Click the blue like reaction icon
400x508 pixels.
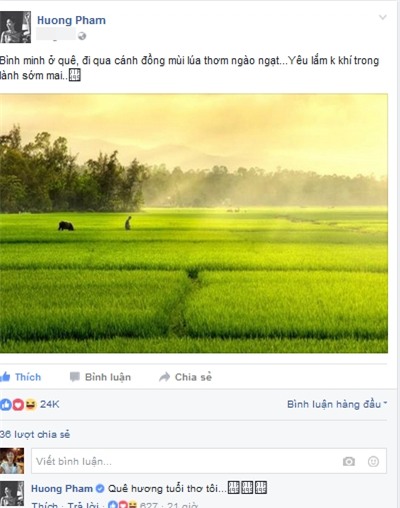coord(5,404)
